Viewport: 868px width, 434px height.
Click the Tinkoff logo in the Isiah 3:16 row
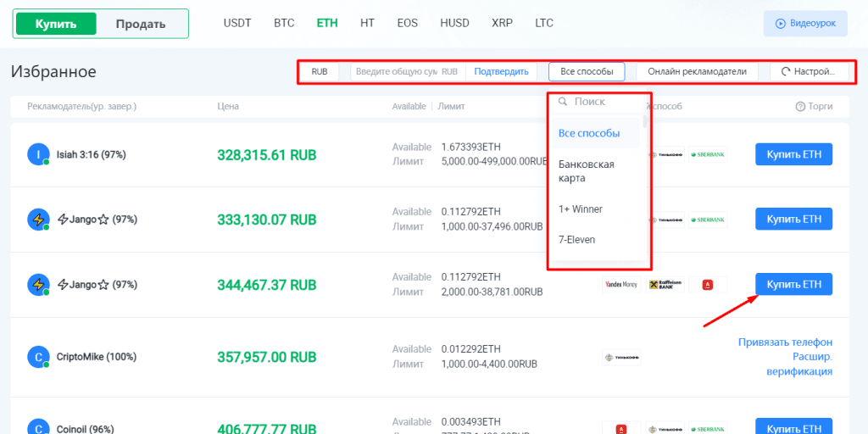[666, 154]
